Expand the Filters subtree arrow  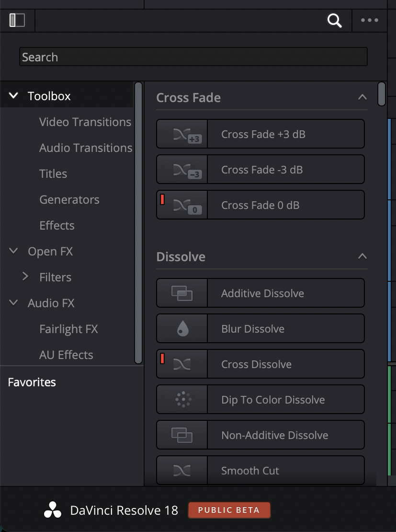click(25, 277)
